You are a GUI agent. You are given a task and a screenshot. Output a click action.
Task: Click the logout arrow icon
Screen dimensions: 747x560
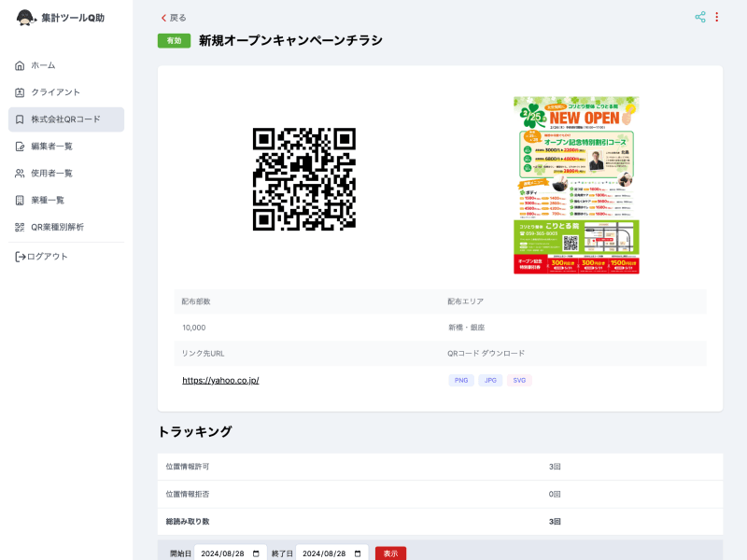(20, 258)
